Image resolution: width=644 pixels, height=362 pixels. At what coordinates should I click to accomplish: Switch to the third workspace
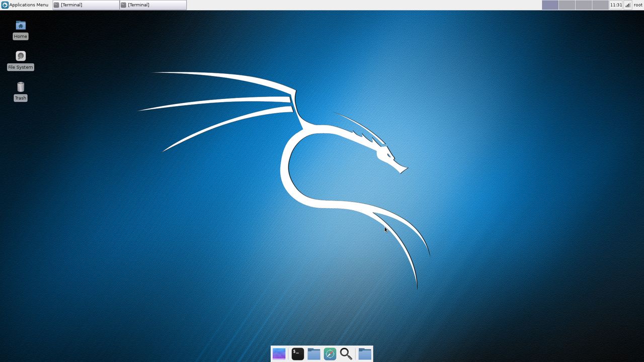click(x=583, y=5)
